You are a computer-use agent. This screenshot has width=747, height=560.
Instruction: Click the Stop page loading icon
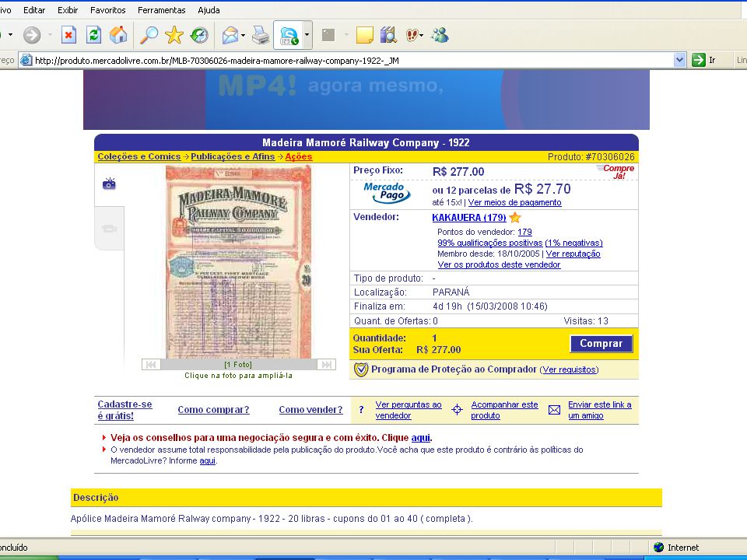[69, 35]
